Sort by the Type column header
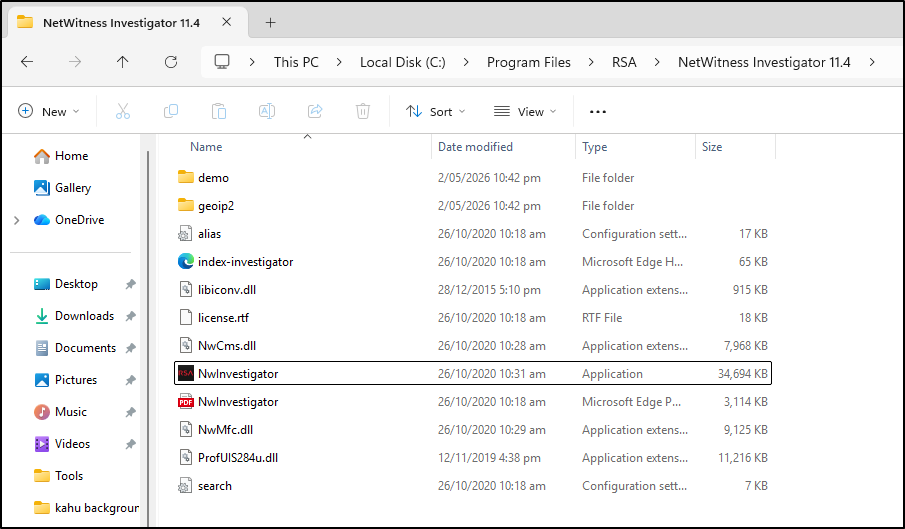The height and width of the screenshot is (529, 905). [594, 147]
